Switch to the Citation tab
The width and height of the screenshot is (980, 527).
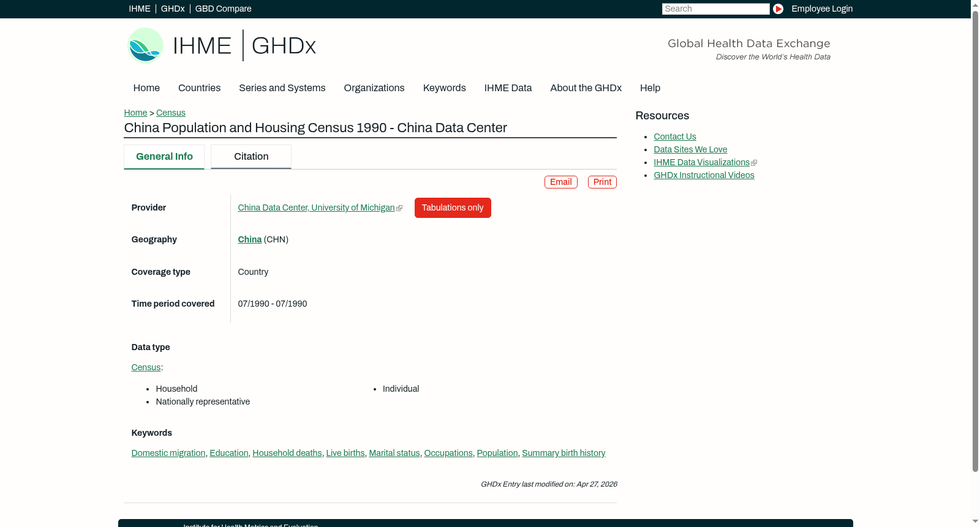251,157
